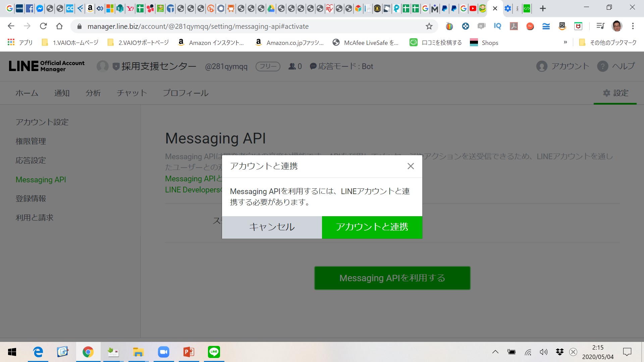Image resolution: width=644 pixels, height=362 pixels.
Task: Open the 口コミを投稿する bookmark
Action: click(x=436, y=43)
